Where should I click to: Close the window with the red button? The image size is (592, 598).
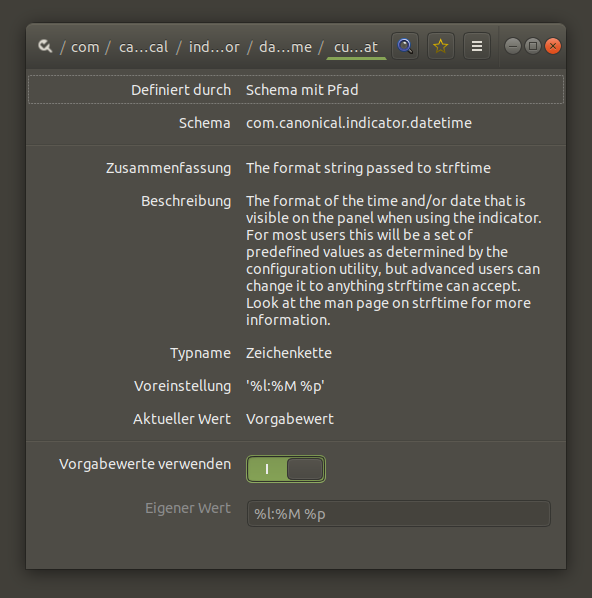coord(553,46)
